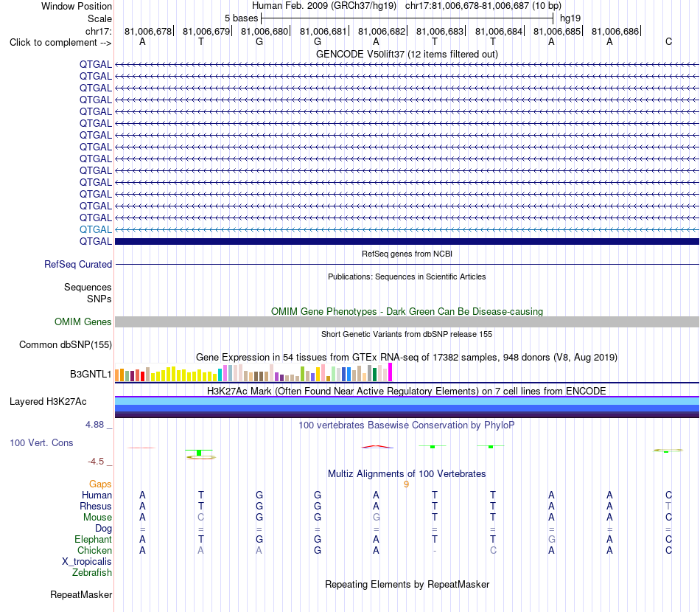Click the Rhesus alignment row label

96,506
